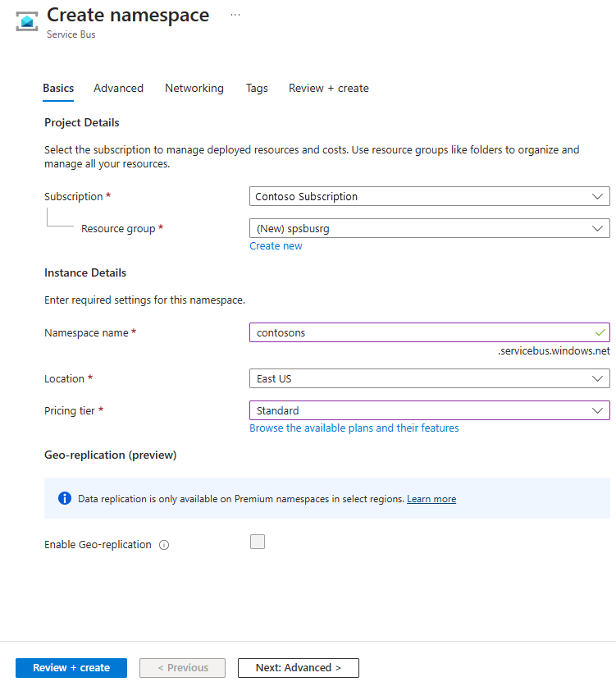The width and height of the screenshot is (616, 691).
Task: Switch to the Networking tab
Action: tap(194, 88)
